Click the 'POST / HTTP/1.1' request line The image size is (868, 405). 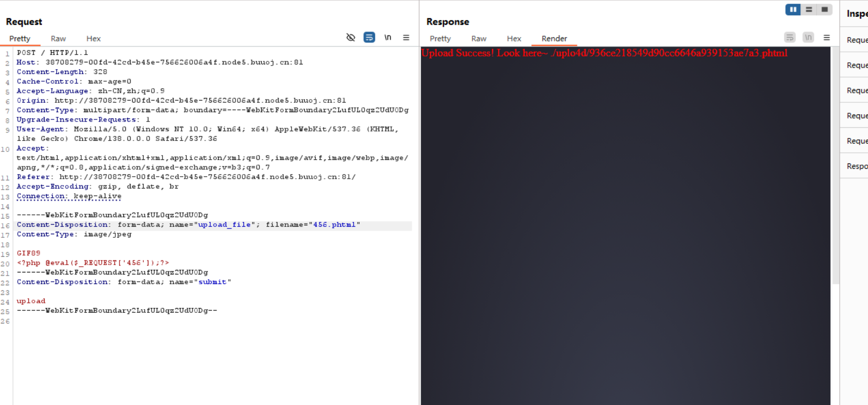pos(52,53)
